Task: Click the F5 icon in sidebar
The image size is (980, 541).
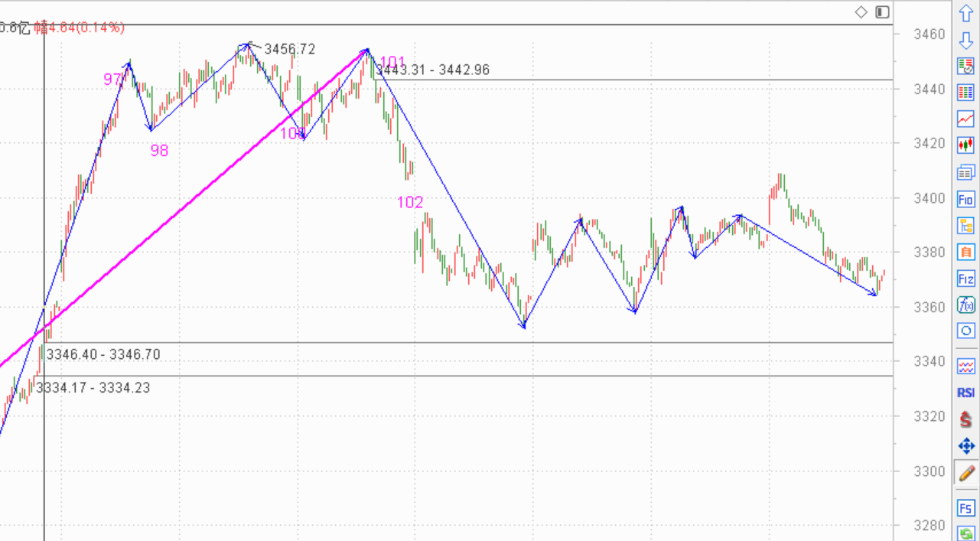Action: tap(965, 508)
